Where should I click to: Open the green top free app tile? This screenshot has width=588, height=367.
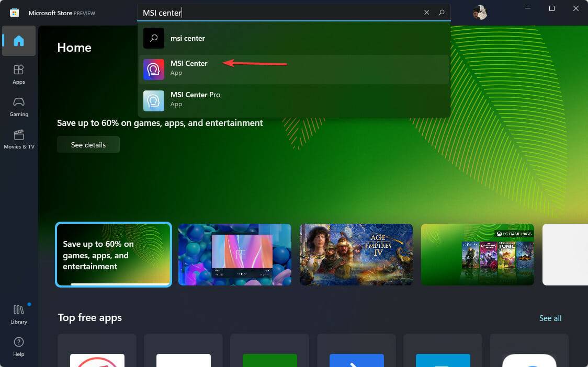[x=269, y=350]
